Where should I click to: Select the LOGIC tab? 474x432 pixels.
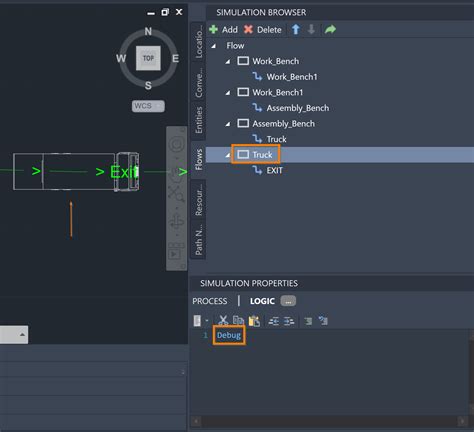pos(262,301)
